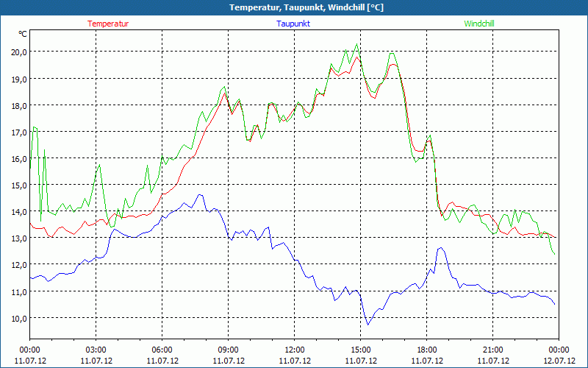
Task: Click the '11.07.12' date under 03:00
Action: click(96, 361)
